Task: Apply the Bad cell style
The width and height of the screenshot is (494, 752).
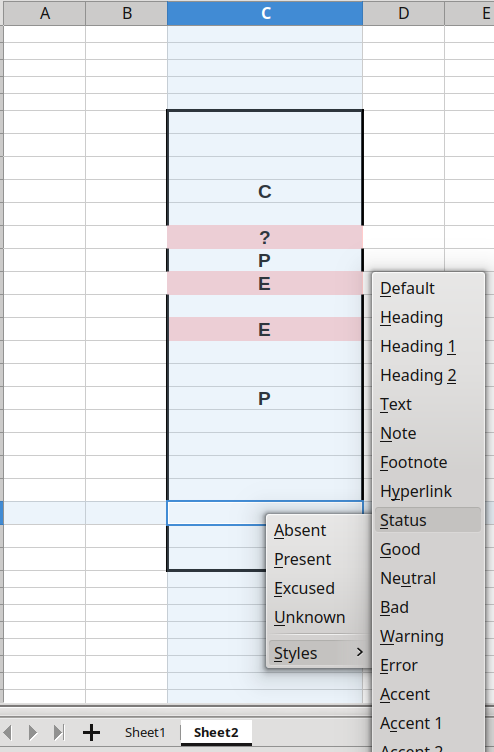Action: click(x=428, y=607)
